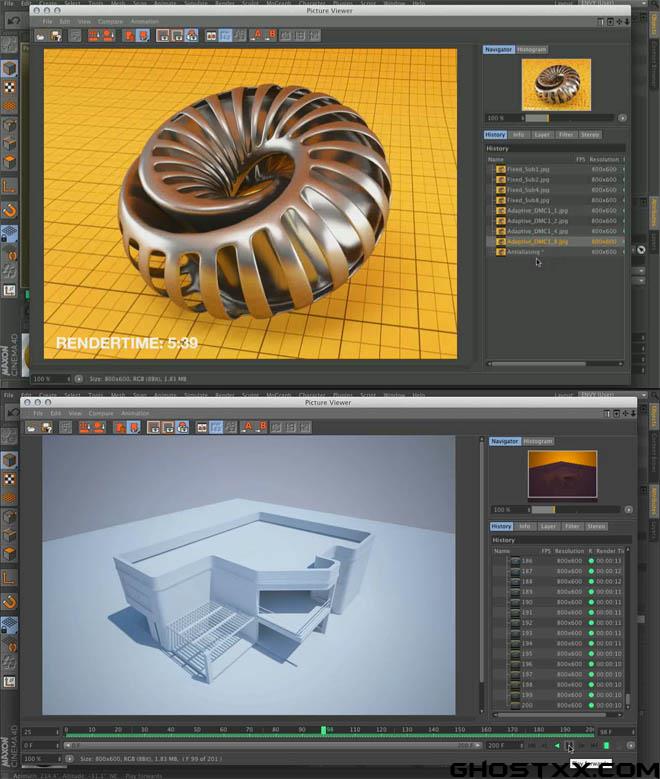Click Save As icon in torus Picture Viewer
Image resolution: width=660 pixels, height=779 pixels.
pyautogui.click(x=56, y=36)
